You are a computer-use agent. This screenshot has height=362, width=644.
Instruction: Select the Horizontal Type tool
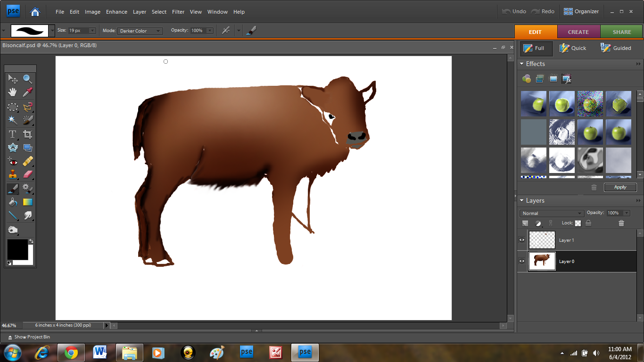point(13,134)
